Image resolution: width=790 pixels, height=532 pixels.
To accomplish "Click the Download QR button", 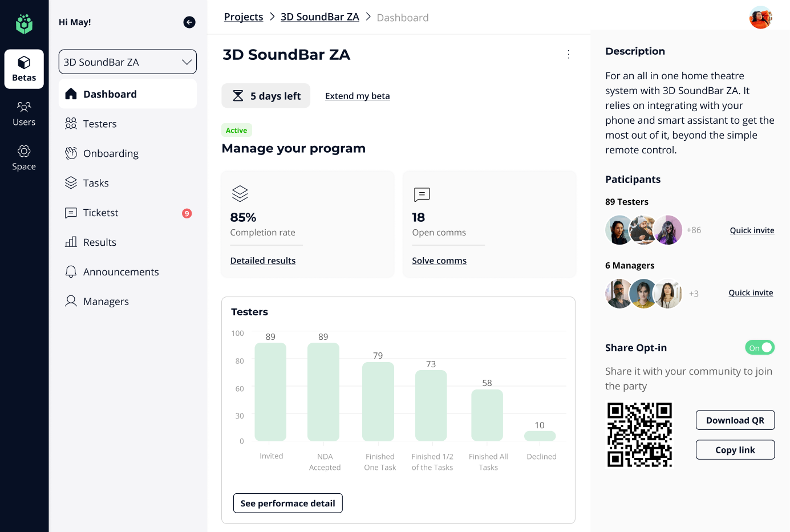I will click(735, 420).
